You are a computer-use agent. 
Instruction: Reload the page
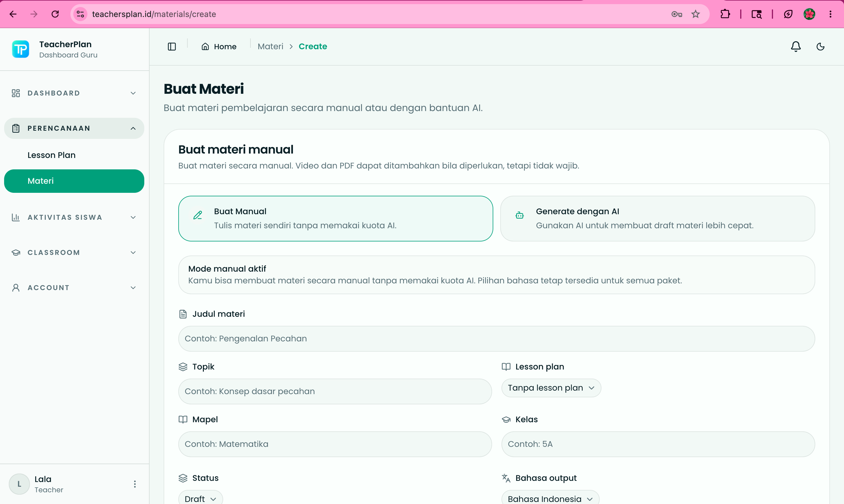pyautogui.click(x=55, y=14)
